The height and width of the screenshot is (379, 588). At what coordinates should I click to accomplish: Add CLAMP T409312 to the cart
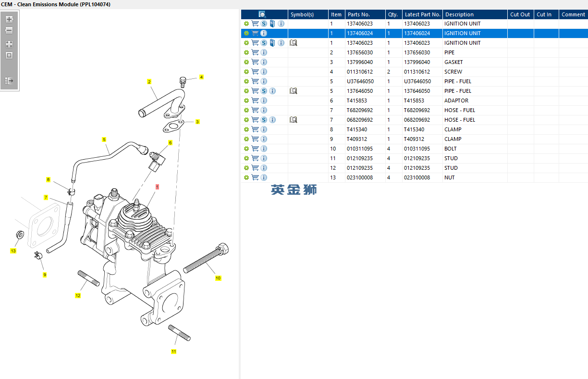click(x=255, y=139)
